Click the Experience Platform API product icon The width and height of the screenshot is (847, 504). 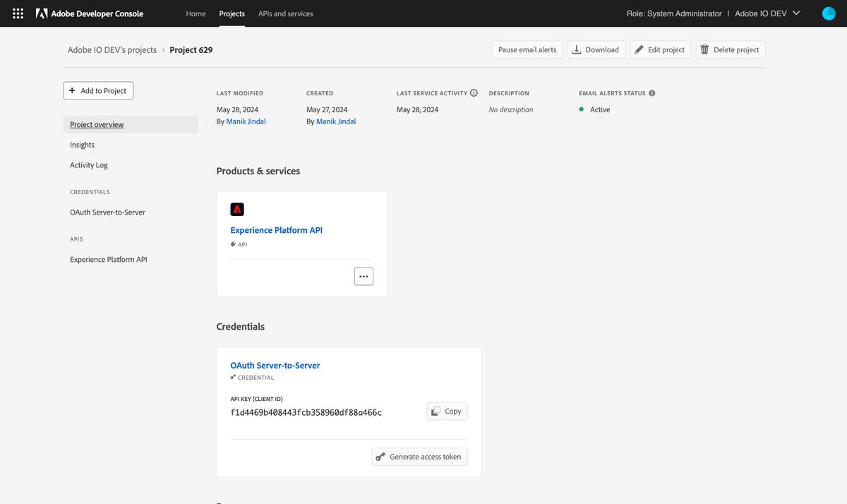click(237, 209)
